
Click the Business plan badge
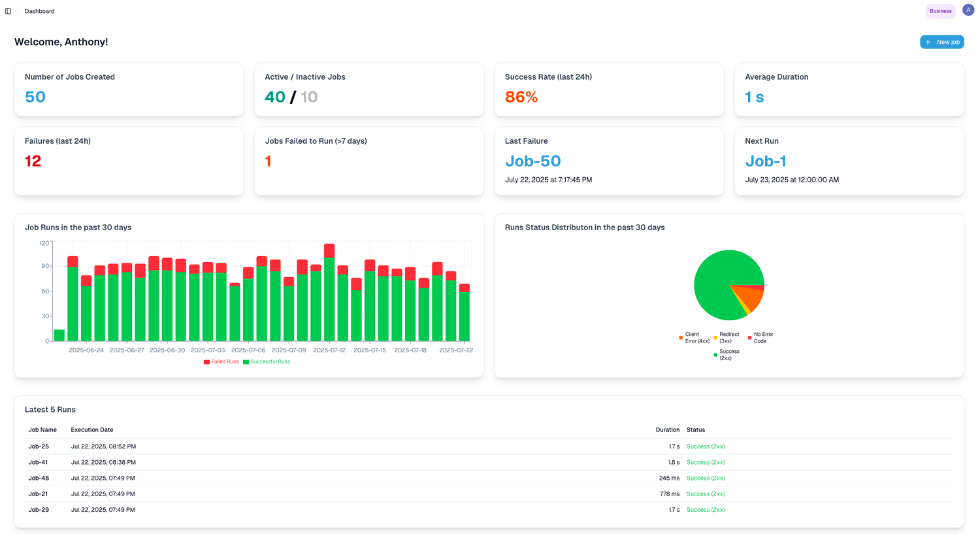pos(940,11)
